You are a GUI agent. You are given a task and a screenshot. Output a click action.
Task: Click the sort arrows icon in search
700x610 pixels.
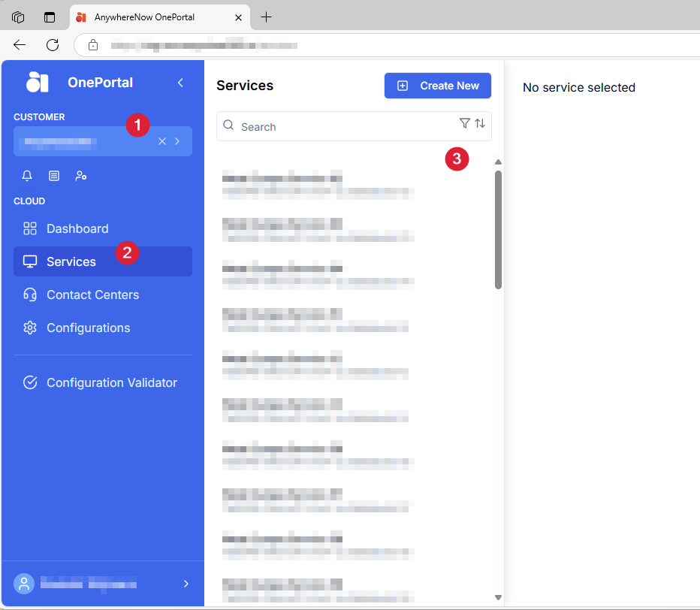pos(480,123)
